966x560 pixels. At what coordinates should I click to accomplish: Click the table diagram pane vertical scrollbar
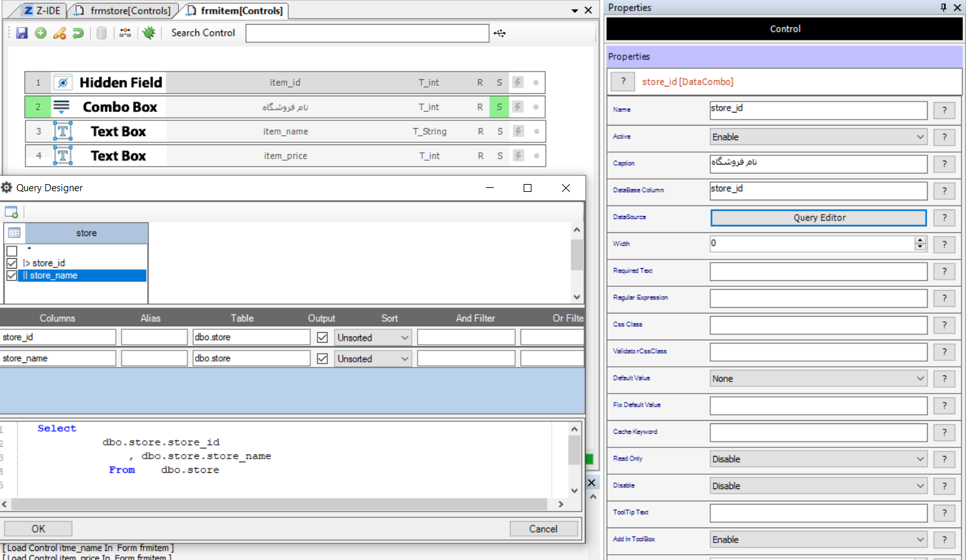pos(576,263)
